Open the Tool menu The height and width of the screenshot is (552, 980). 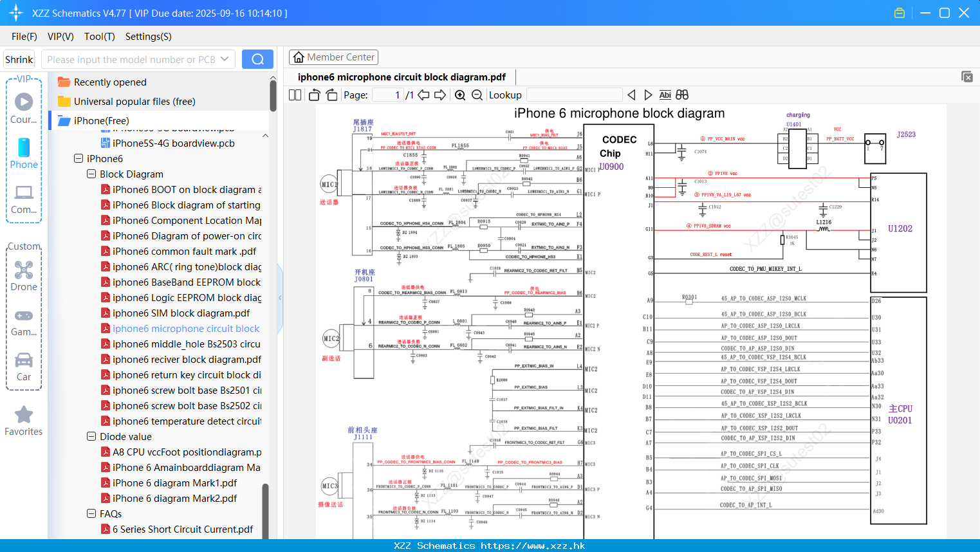(x=100, y=37)
